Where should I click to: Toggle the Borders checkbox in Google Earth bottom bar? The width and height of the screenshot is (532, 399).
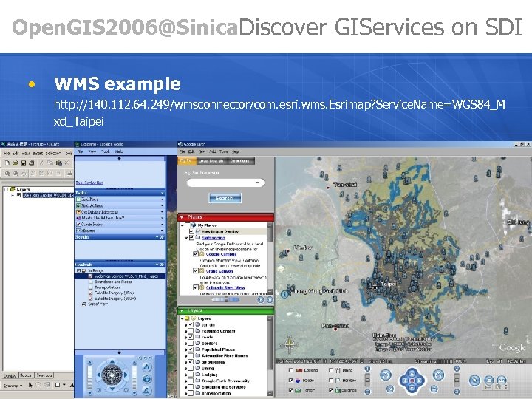coord(331,381)
